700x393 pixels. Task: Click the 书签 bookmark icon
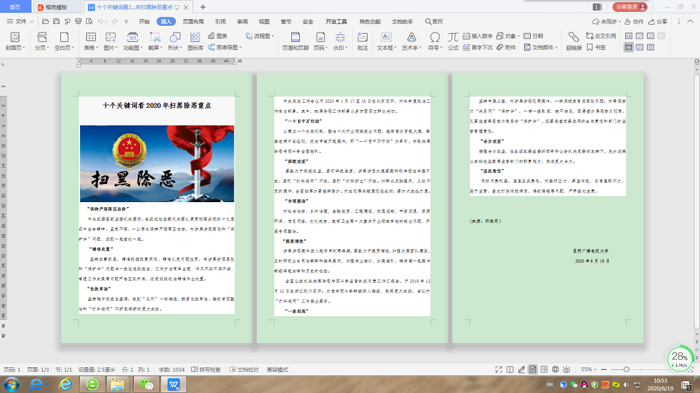point(596,47)
